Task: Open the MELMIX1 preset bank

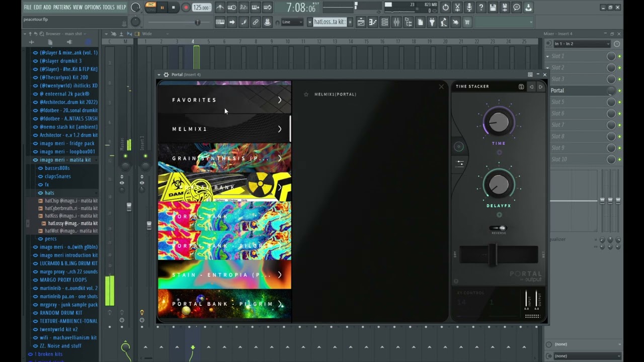Action: coord(224,129)
